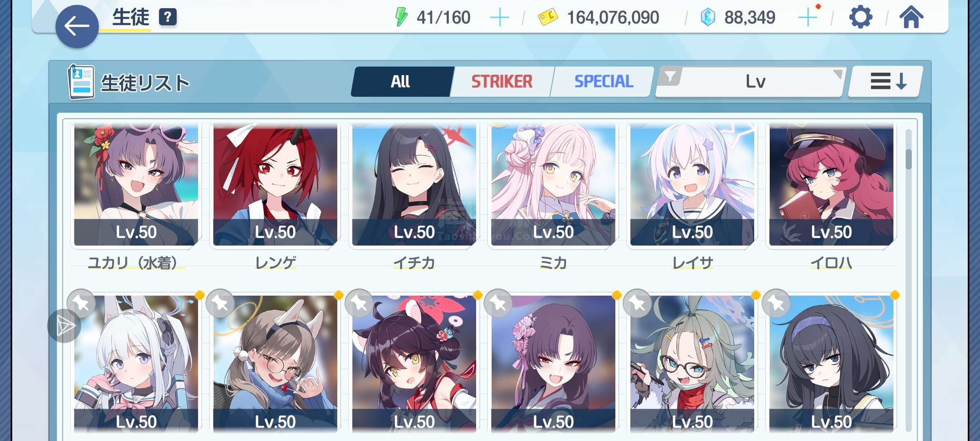980x441 pixels.
Task: Go back using the arrow button
Action: pyautogui.click(x=77, y=27)
